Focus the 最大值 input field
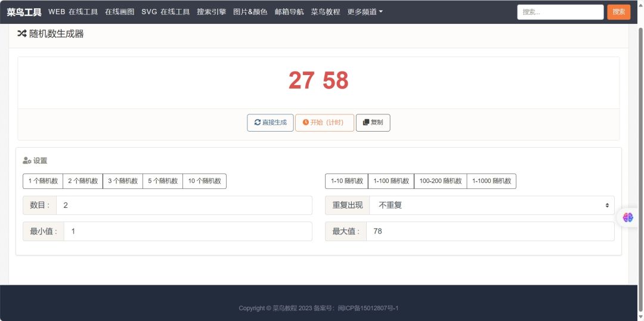This screenshot has width=644, height=321. tap(490, 231)
